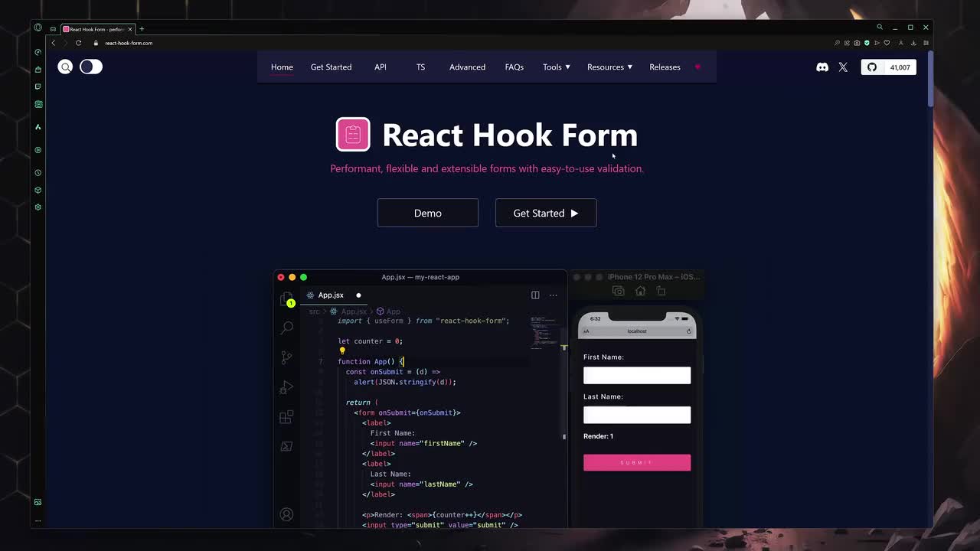Click the address bar URL react-hook-form.com

[x=129, y=43]
